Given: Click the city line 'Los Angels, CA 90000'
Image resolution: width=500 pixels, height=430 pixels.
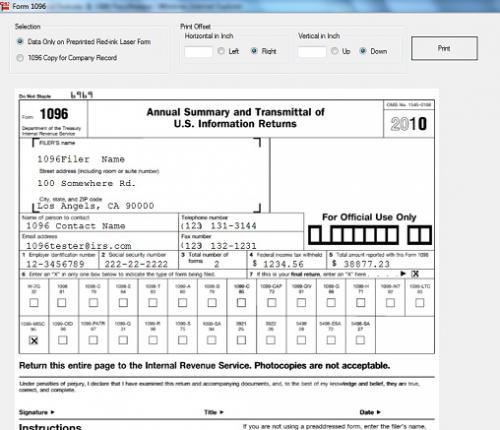Looking at the screenshot, I should pos(96,206).
